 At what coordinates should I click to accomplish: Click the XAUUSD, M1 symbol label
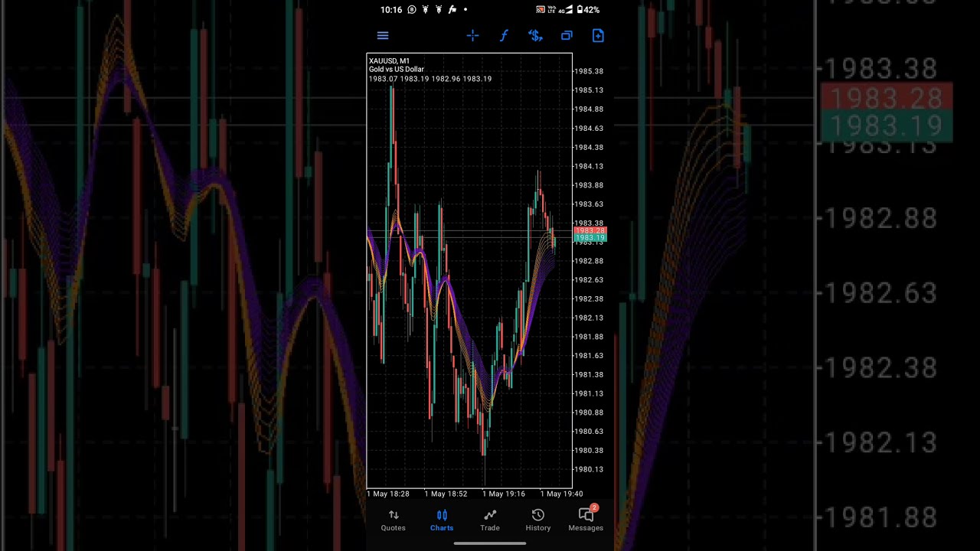(x=389, y=60)
